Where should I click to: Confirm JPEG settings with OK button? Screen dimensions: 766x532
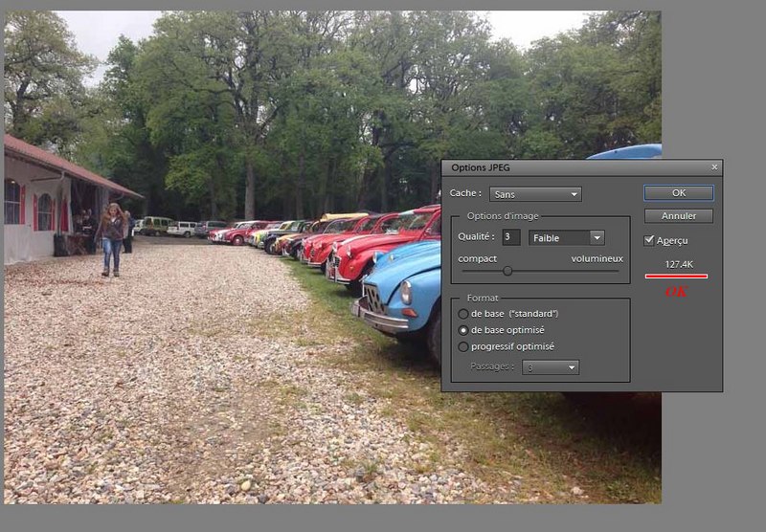[678, 193]
